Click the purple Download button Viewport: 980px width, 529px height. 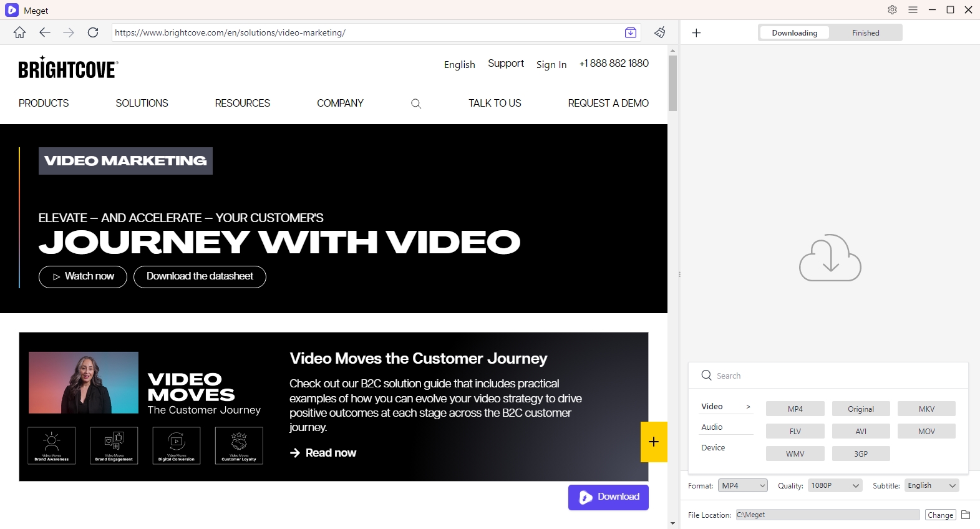608,497
